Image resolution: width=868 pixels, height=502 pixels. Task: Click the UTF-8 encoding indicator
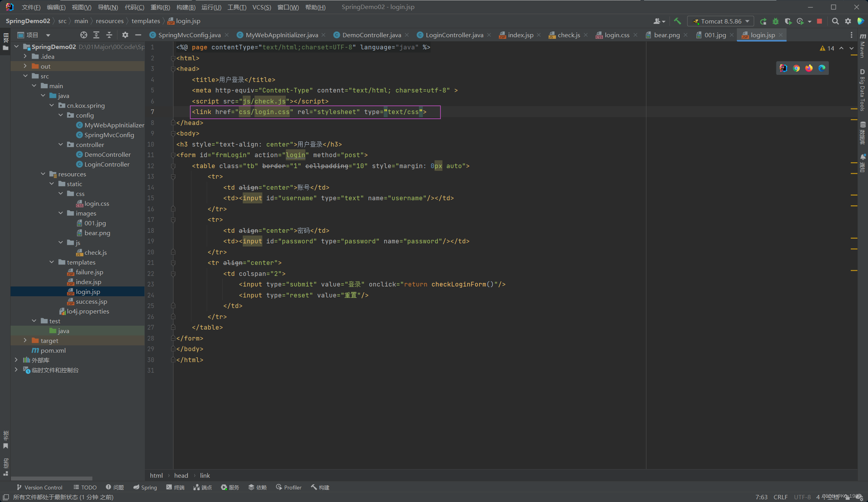point(802,497)
